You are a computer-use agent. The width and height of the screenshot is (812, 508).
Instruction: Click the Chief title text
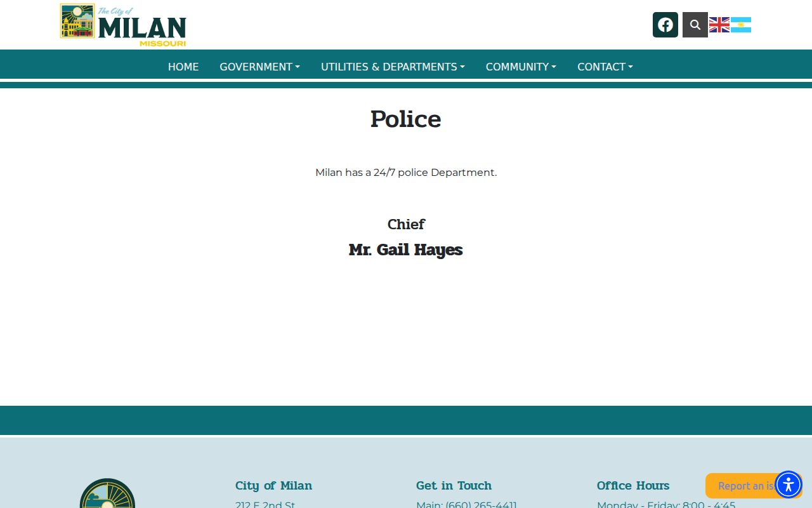[406, 224]
